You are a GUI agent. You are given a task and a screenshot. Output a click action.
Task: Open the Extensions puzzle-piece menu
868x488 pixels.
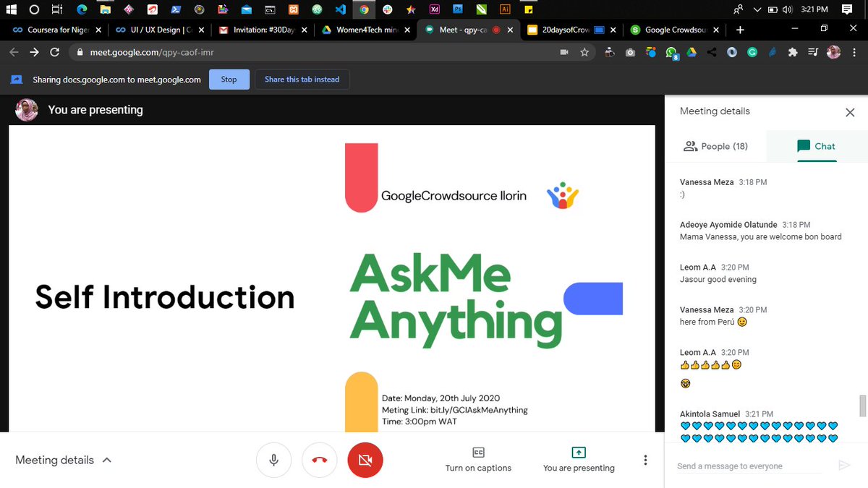point(793,53)
